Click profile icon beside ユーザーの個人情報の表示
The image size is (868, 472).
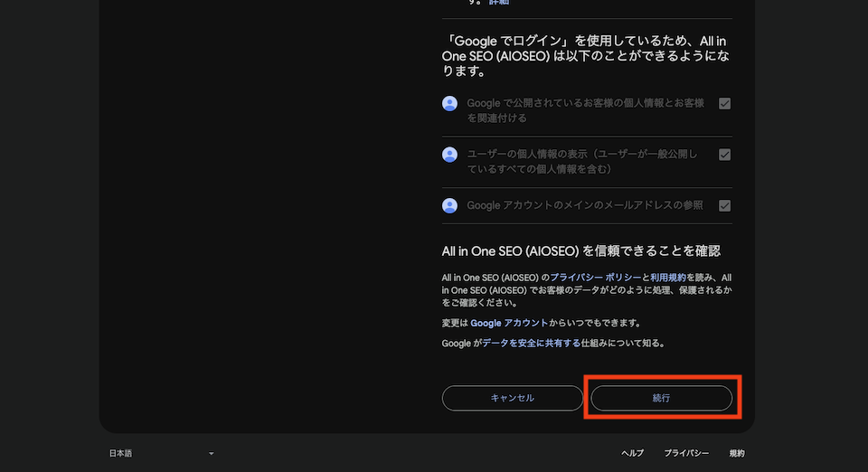click(449, 155)
